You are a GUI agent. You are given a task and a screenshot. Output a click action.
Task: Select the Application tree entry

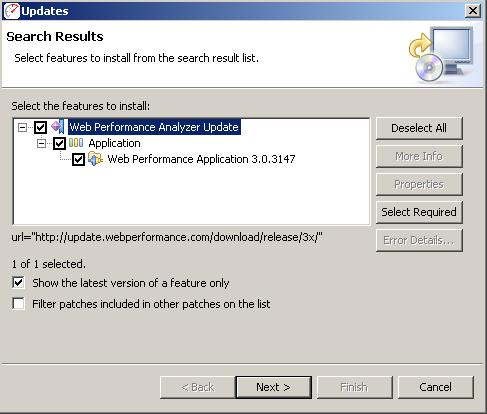click(x=114, y=143)
